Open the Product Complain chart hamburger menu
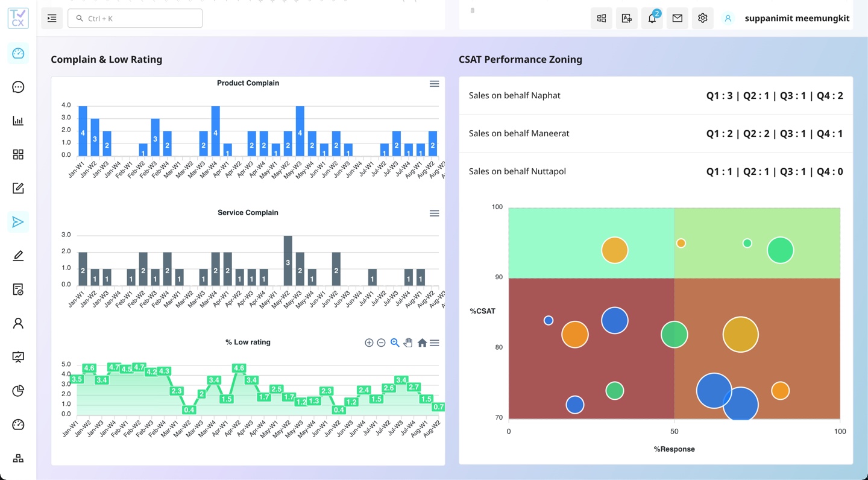 pos(434,84)
